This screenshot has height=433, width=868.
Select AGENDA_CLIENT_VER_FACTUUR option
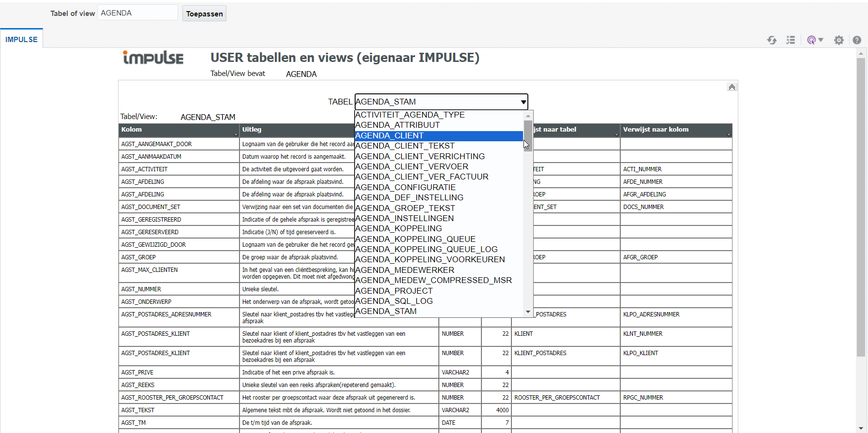tap(439, 177)
